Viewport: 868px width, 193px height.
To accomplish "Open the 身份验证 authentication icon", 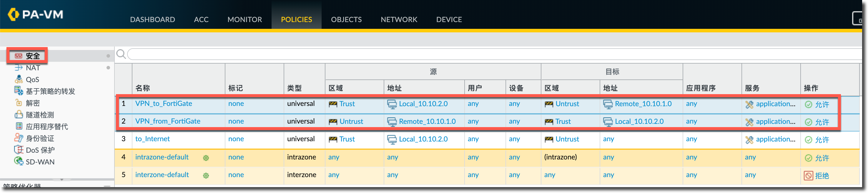I will 19,138.
